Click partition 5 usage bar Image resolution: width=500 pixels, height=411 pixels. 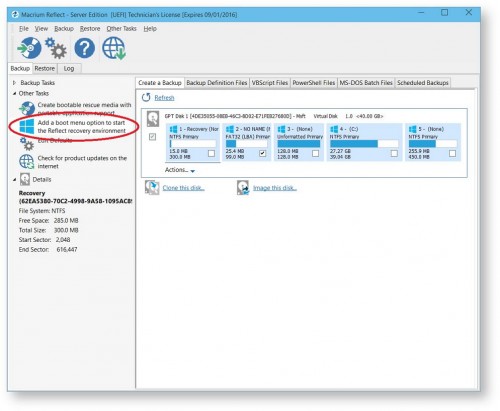433,144
